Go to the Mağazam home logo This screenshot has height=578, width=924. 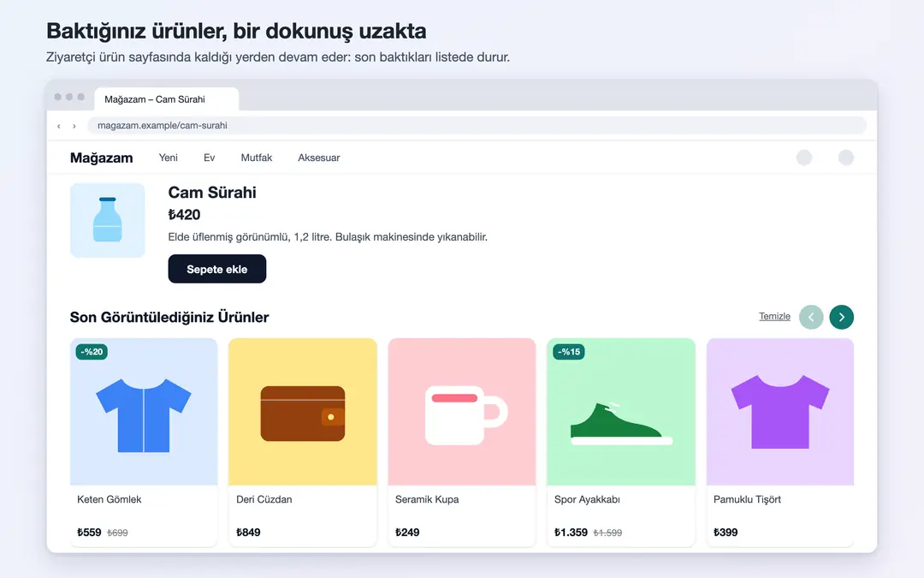point(101,158)
